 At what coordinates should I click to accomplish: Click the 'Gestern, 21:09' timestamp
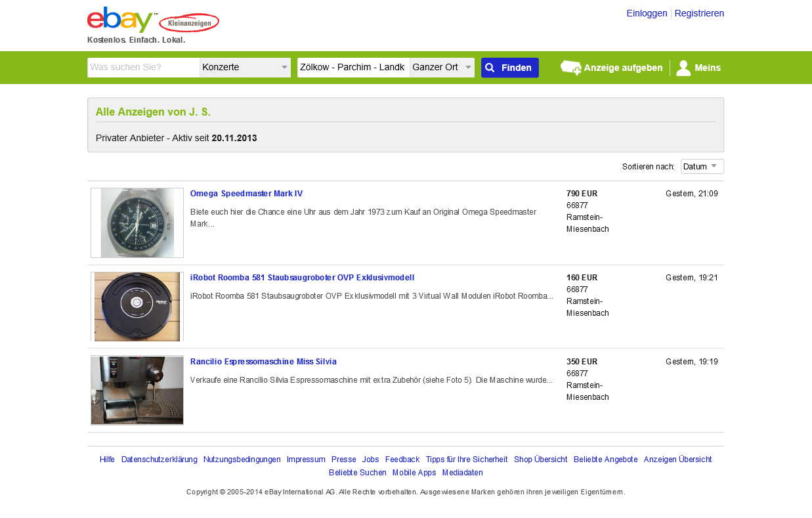pyautogui.click(x=692, y=194)
